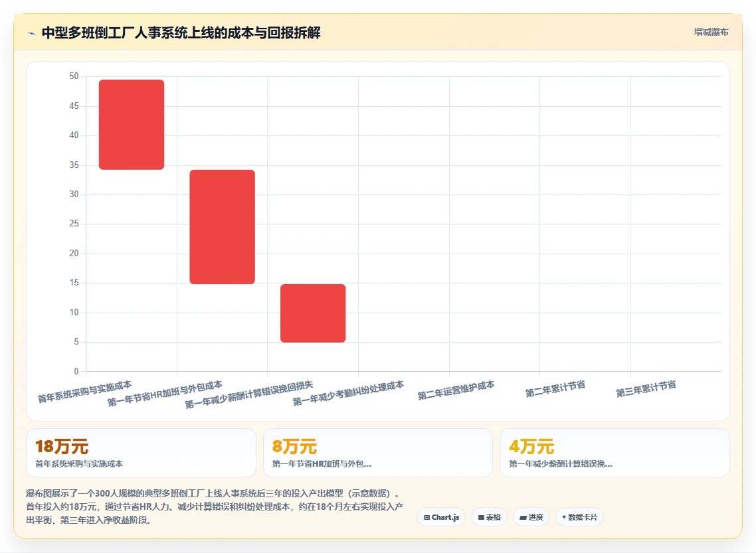Image resolution: width=756 pixels, height=553 pixels.
Task: Click the x-axis label 第一年减少薪酬计算错误挽回损失
Action: coord(248,394)
